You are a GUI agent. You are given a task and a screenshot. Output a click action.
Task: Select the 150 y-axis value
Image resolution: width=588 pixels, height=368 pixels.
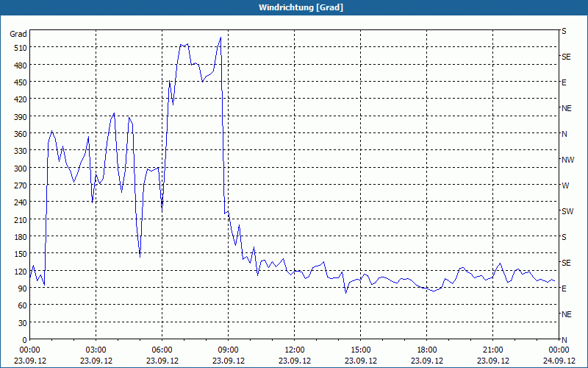(21, 254)
